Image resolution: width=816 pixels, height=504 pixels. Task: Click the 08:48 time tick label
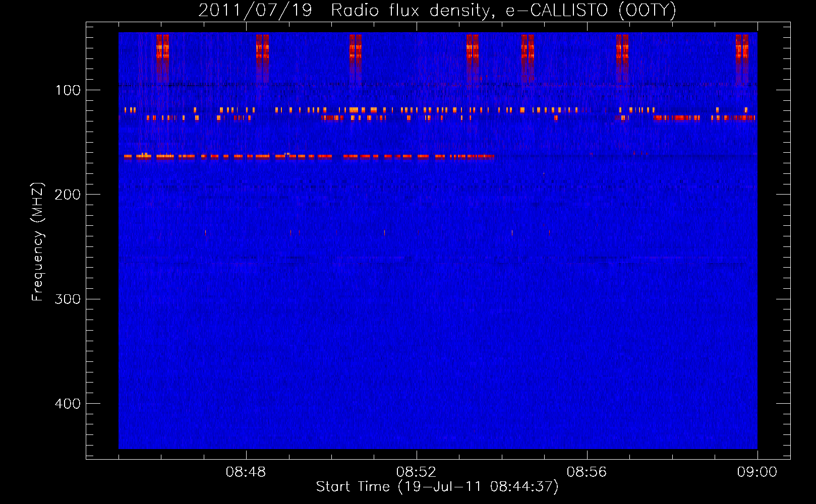point(246,472)
